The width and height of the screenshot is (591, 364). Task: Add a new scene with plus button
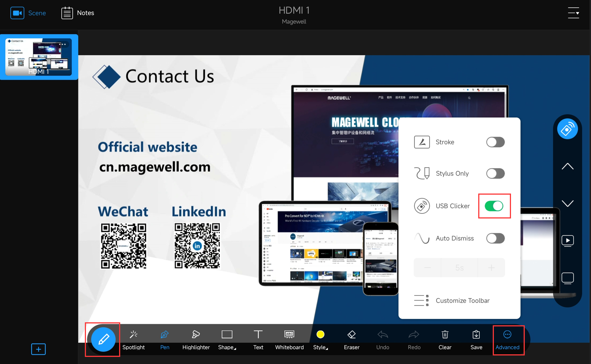point(38,349)
